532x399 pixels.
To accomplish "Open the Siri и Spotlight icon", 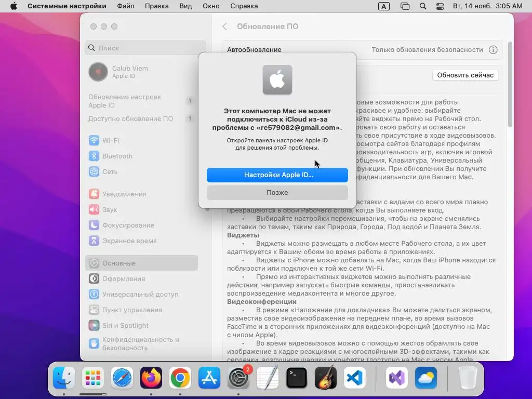I will pos(94,325).
